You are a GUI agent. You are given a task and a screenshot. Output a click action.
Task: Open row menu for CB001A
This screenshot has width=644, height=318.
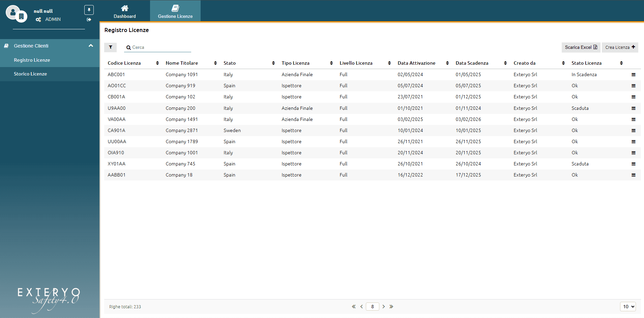pyautogui.click(x=634, y=97)
